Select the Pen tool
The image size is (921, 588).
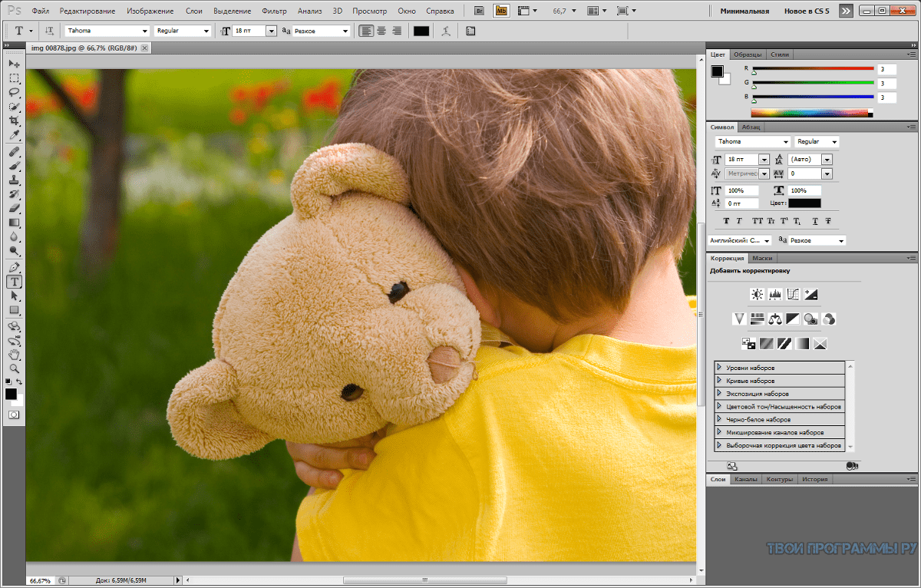coord(14,268)
